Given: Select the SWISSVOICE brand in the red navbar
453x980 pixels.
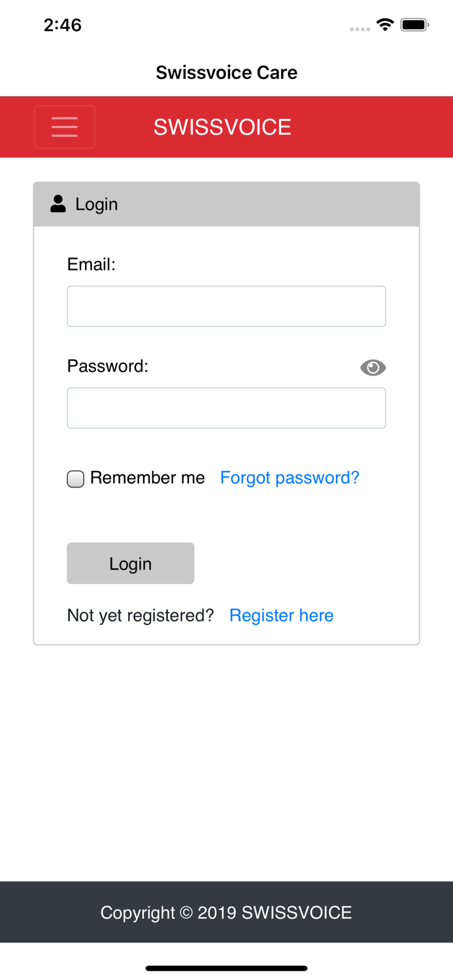Looking at the screenshot, I should coord(222,127).
